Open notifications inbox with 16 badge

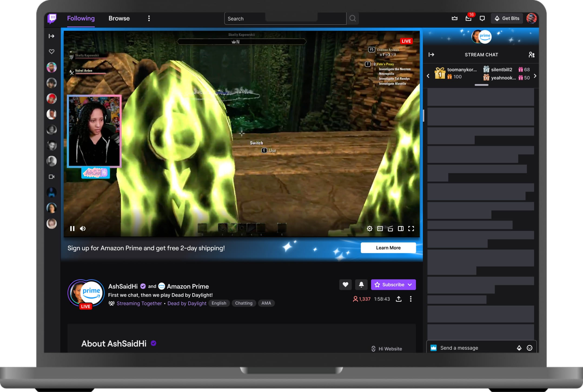point(468,18)
